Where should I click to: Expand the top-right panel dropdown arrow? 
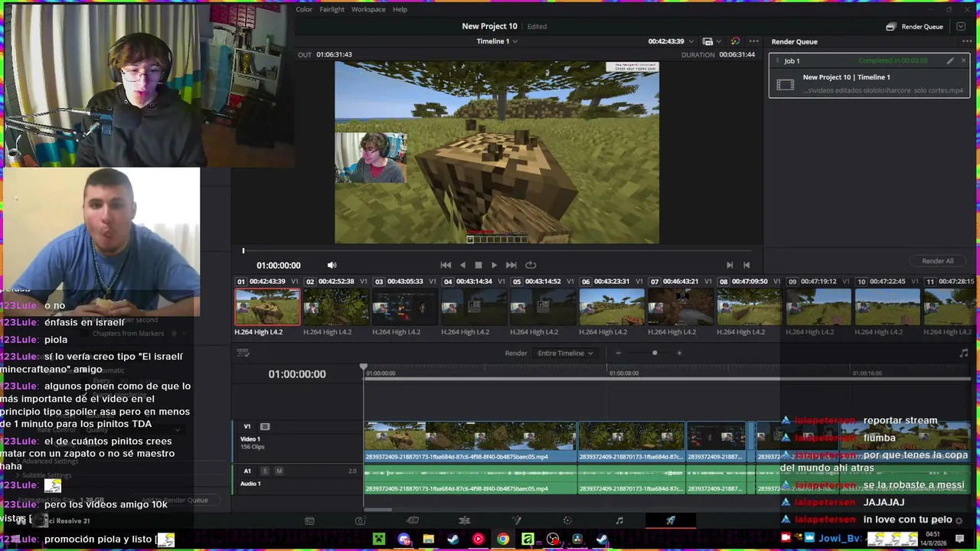coord(961,27)
